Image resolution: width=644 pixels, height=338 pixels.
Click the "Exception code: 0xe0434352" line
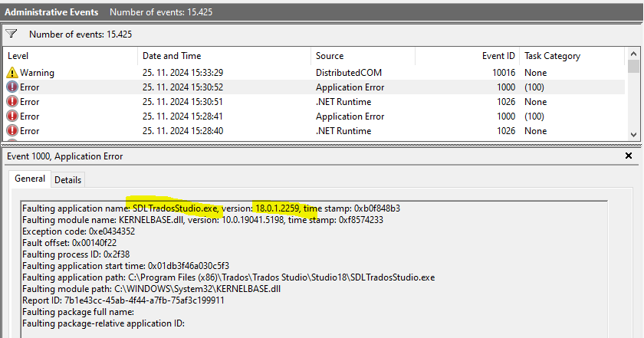coord(78,231)
